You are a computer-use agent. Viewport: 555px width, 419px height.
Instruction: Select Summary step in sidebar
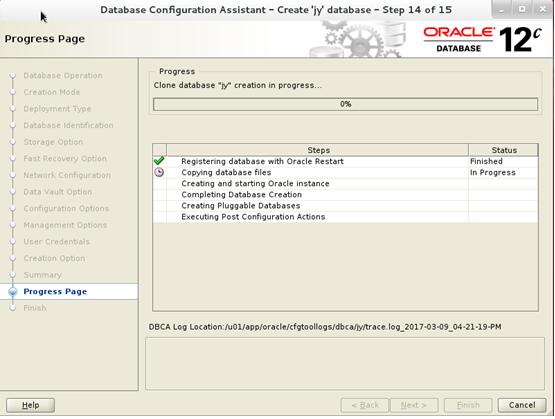[42, 275]
